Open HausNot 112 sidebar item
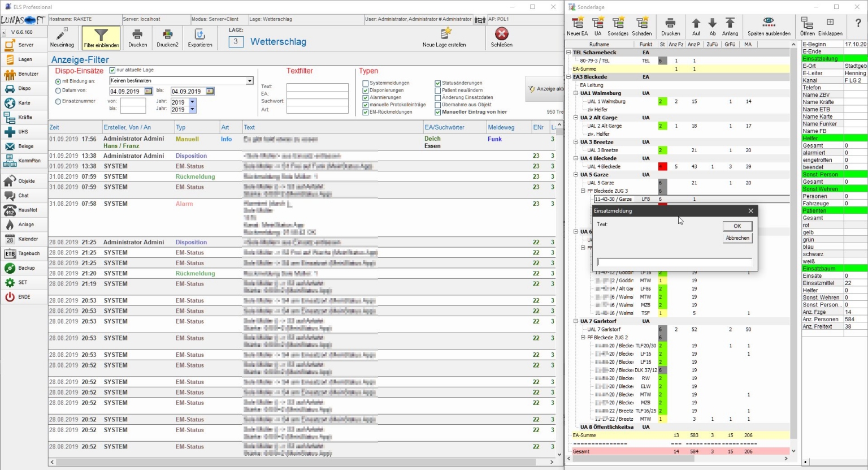Viewport: 868px width, 470px height. click(24, 210)
